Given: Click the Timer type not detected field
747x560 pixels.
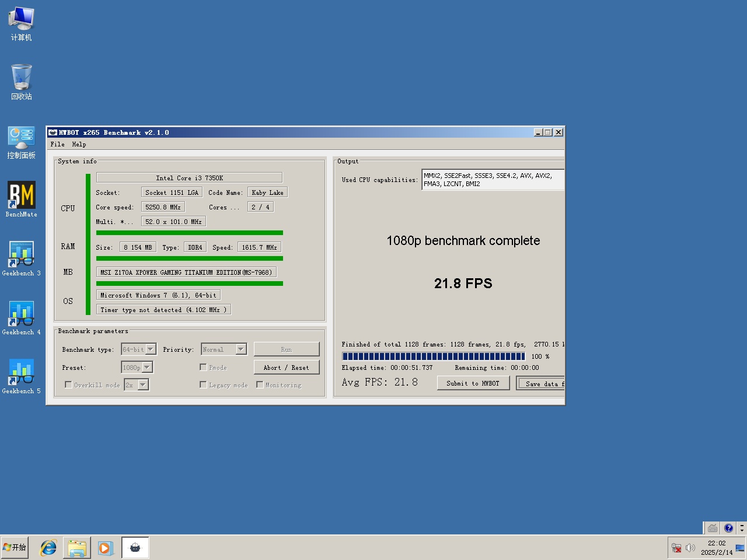Looking at the screenshot, I should pyautogui.click(x=163, y=310).
